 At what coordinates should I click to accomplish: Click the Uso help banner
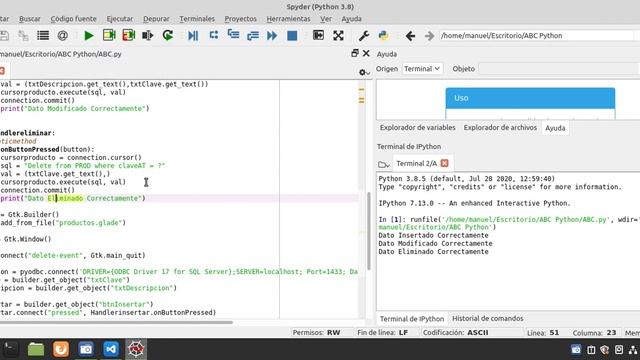click(x=530, y=98)
